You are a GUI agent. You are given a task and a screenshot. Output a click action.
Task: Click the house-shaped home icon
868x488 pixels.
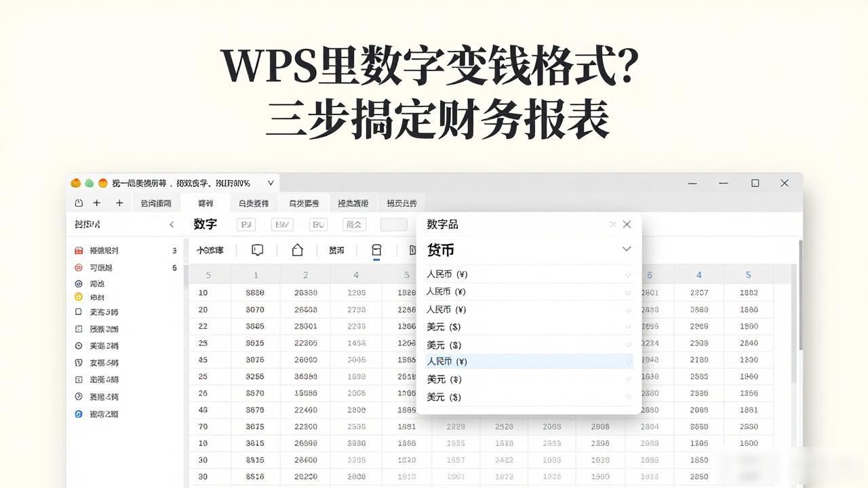coord(297,250)
